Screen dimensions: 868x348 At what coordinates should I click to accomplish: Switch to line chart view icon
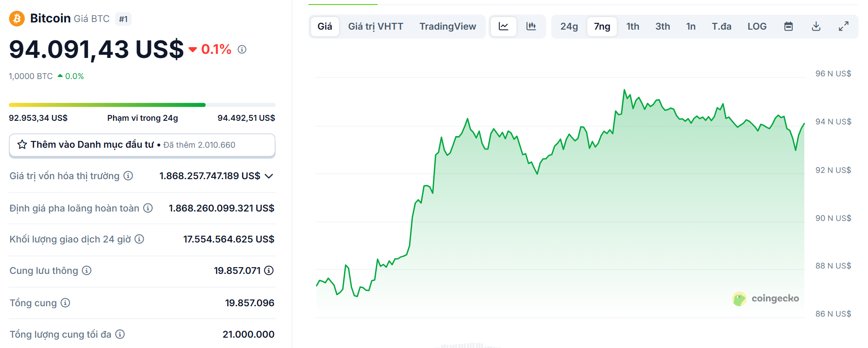[503, 26]
